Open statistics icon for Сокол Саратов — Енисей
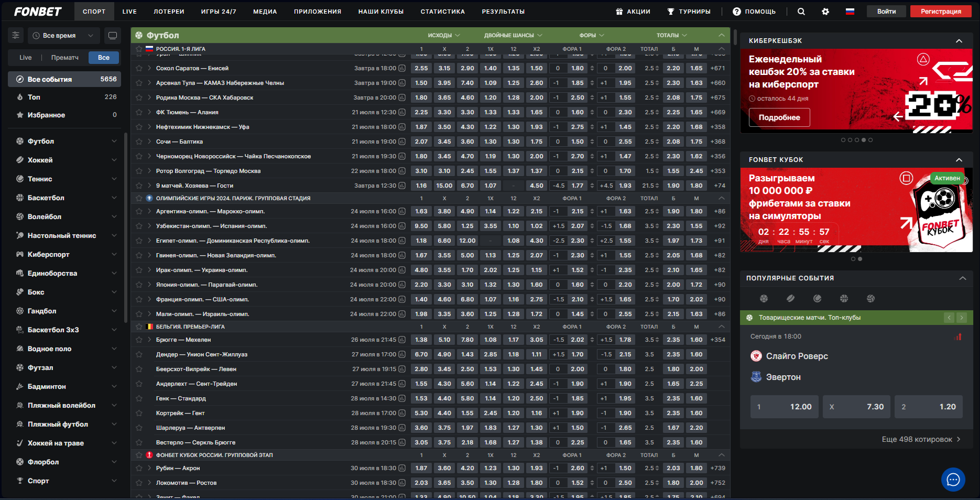The image size is (980, 500). coord(402,68)
